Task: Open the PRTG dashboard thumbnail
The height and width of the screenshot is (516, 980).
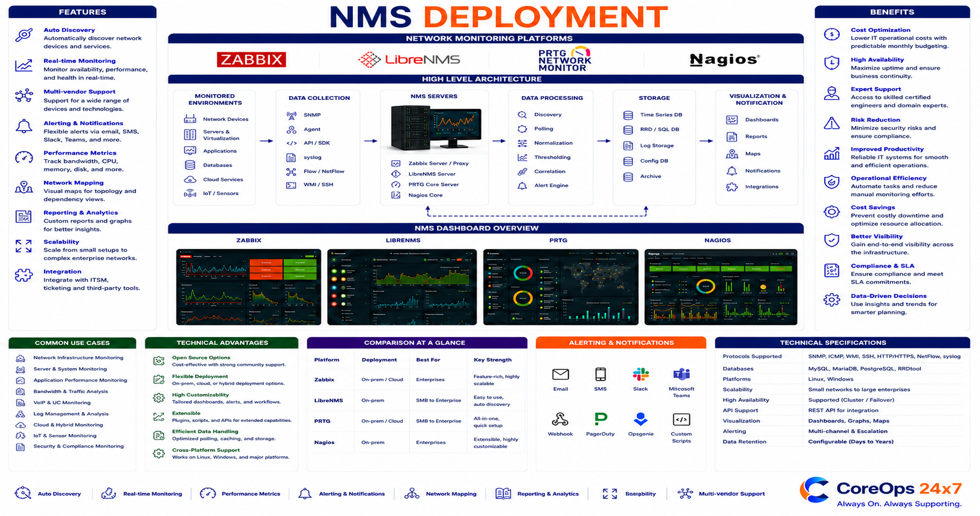Action: coord(561,287)
